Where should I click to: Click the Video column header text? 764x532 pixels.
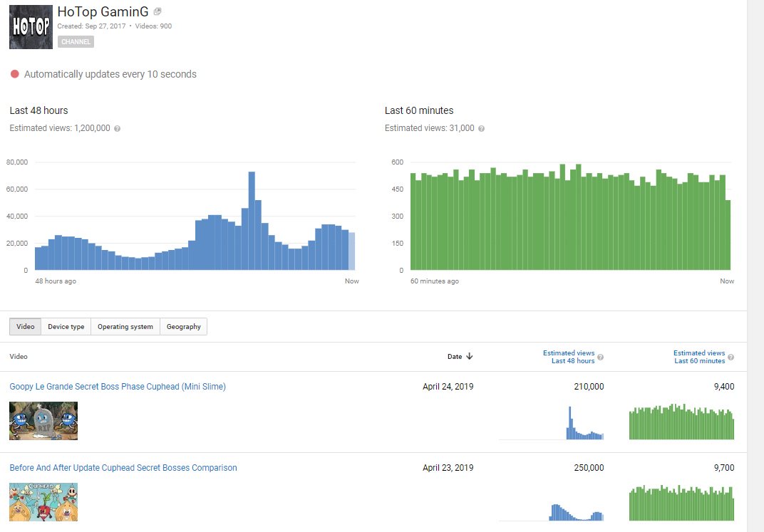(x=19, y=357)
